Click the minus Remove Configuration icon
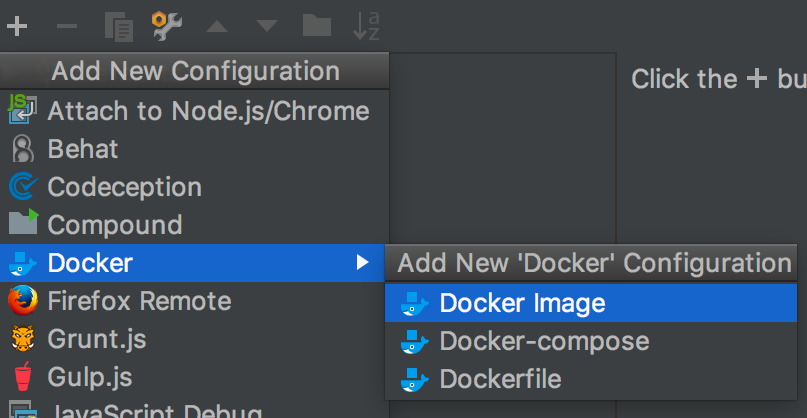 67,25
